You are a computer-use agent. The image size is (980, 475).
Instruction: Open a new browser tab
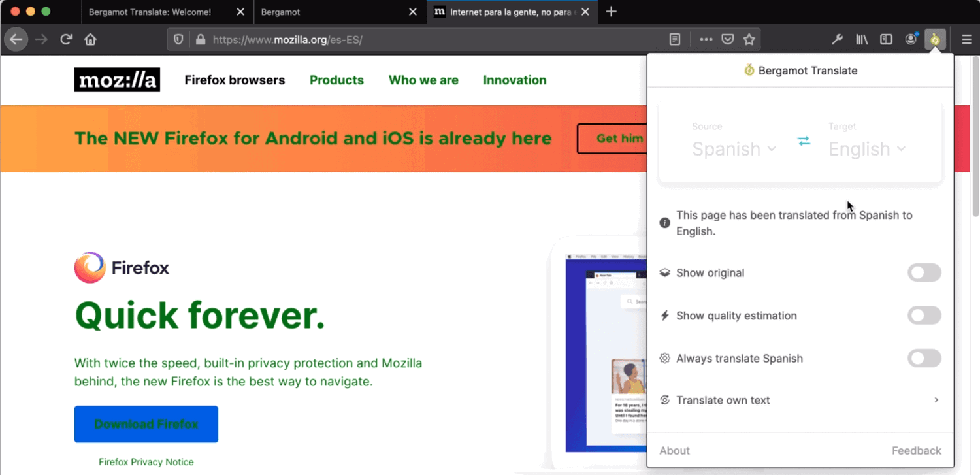pyautogui.click(x=611, y=12)
